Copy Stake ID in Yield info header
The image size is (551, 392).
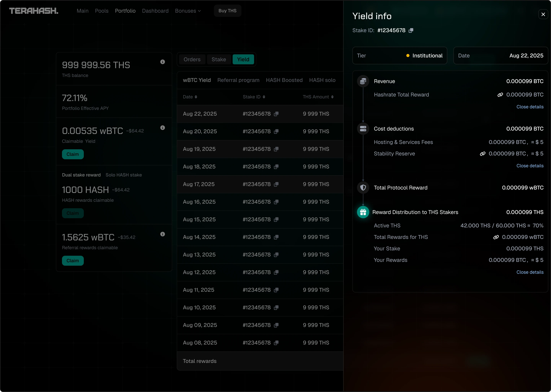coord(411,30)
